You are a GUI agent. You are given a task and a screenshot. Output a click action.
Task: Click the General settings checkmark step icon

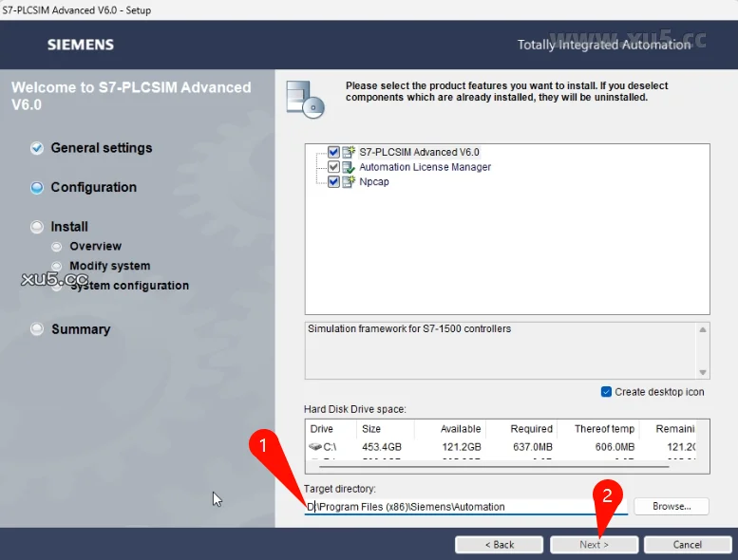point(37,148)
